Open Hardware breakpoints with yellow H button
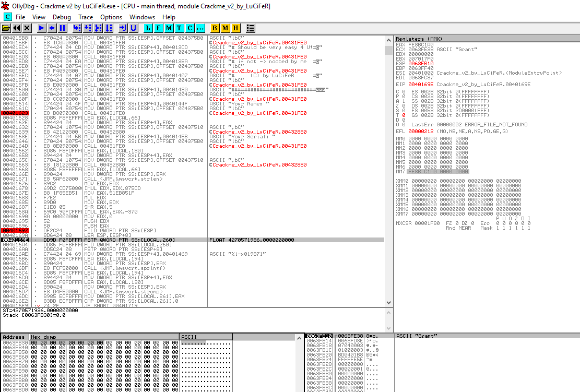580x392 pixels. coord(235,28)
